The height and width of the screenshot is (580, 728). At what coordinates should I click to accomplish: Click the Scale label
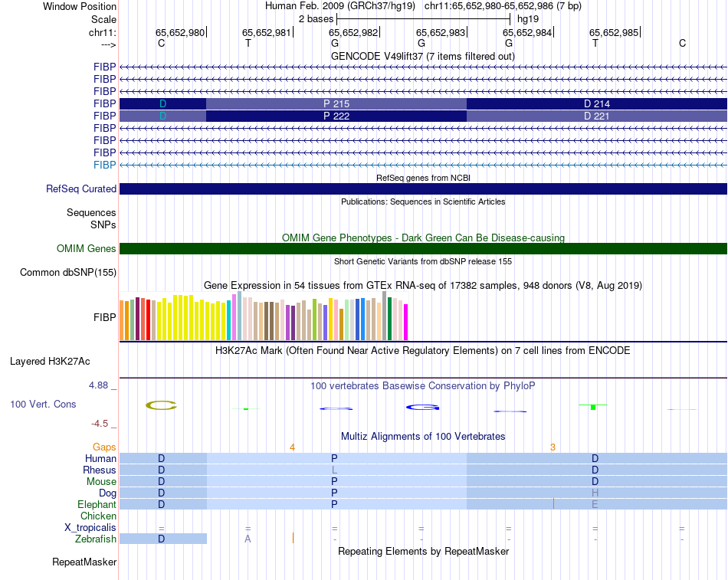(103, 19)
